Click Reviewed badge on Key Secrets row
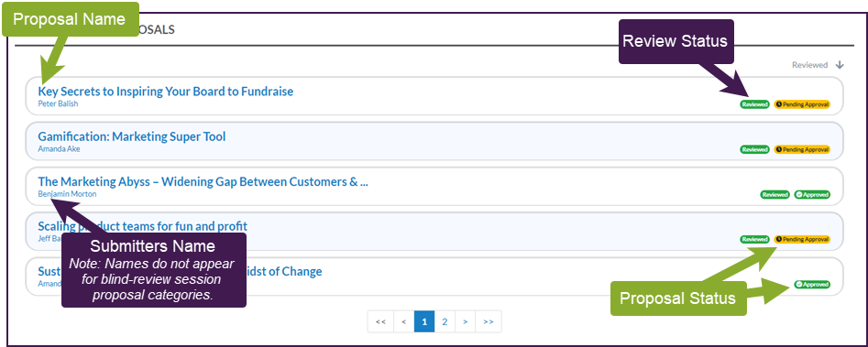This screenshot has width=868, height=347. point(754,103)
